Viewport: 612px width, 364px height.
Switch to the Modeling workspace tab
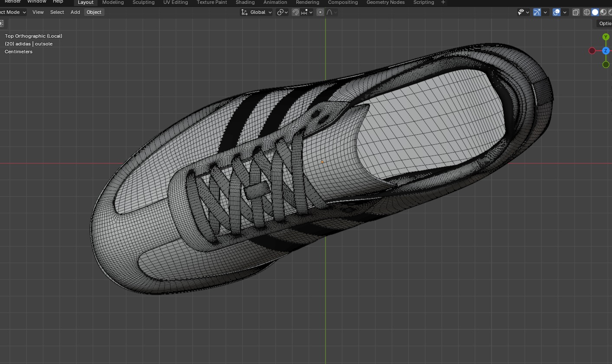113,3
